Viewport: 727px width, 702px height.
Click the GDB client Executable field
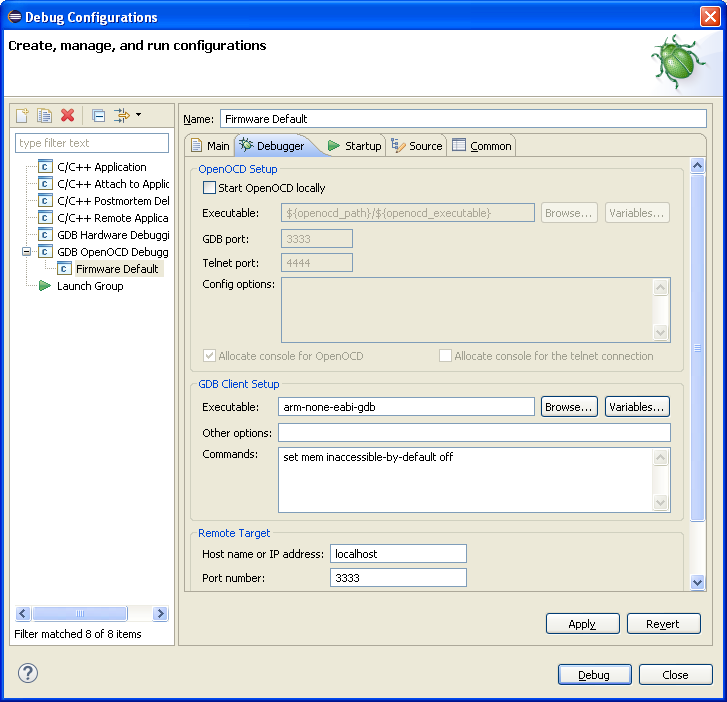coord(406,407)
